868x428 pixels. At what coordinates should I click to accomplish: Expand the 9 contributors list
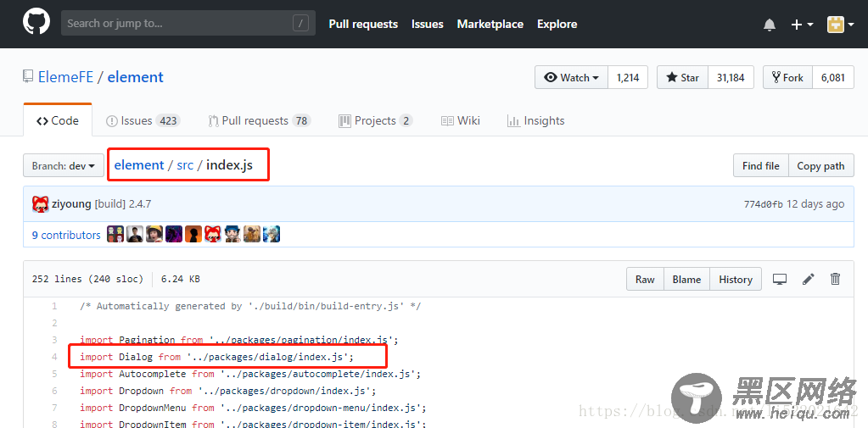66,235
